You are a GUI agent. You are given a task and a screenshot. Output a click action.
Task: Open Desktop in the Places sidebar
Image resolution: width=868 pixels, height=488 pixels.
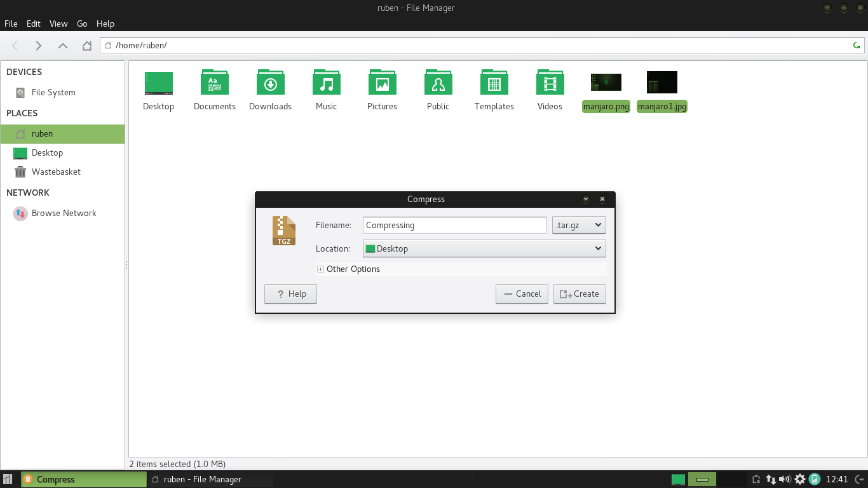(62, 152)
